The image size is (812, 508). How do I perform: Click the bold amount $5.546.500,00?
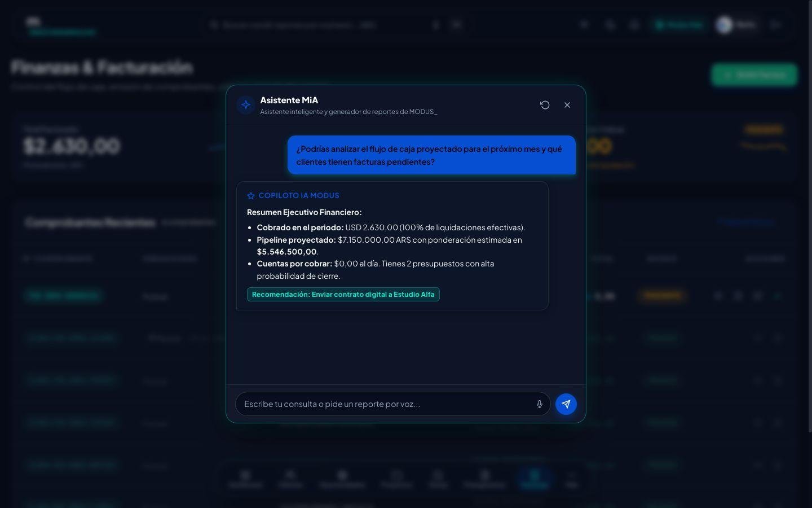point(286,252)
